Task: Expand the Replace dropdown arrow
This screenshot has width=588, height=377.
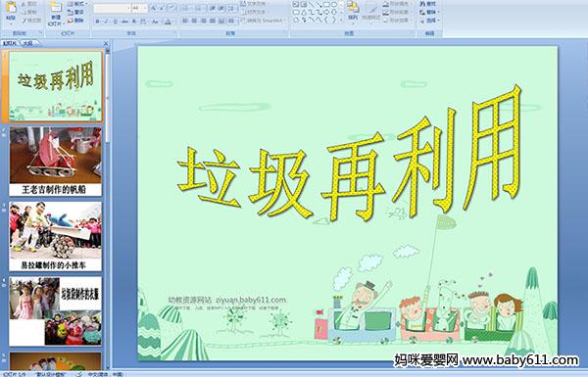Action: (x=439, y=13)
